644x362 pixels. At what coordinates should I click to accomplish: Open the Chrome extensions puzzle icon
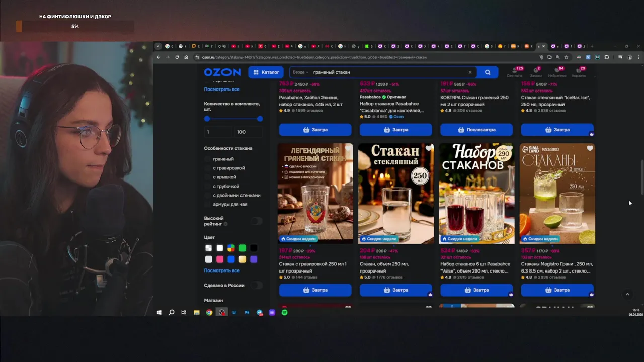pyautogui.click(x=607, y=57)
